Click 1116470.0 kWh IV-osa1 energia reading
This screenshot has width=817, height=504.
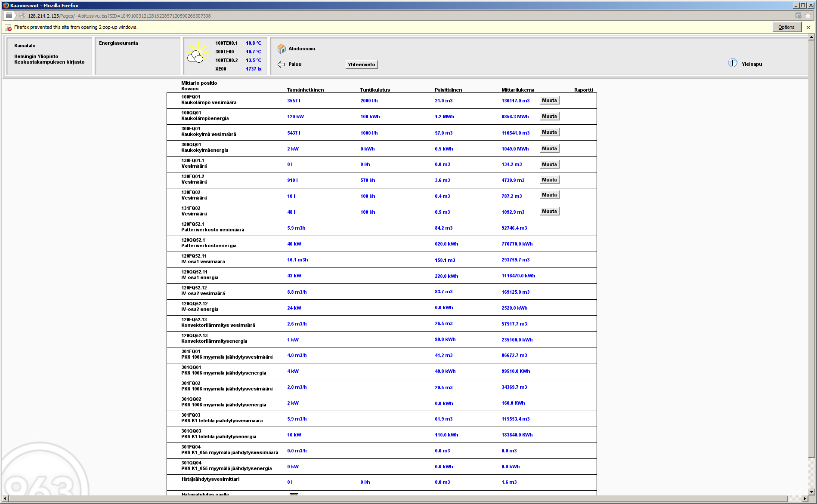(518, 276)
